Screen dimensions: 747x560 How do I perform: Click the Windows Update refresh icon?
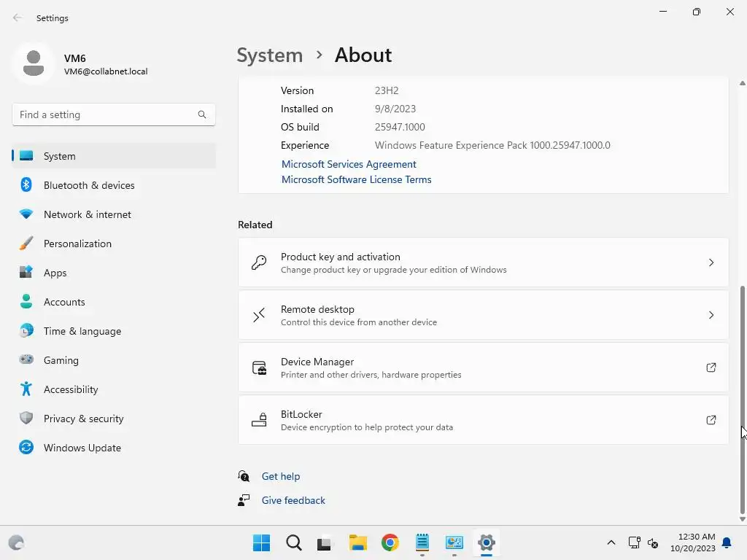click(26, 447)
